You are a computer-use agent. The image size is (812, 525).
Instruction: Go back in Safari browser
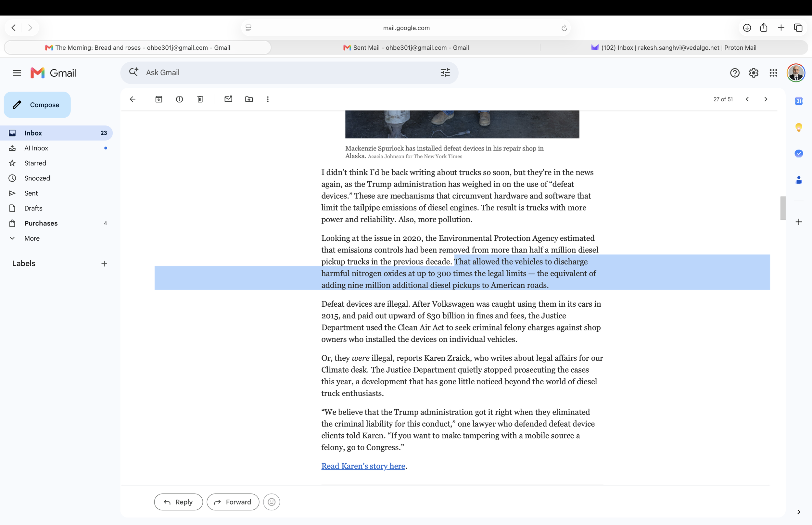[x=14, y=28]
